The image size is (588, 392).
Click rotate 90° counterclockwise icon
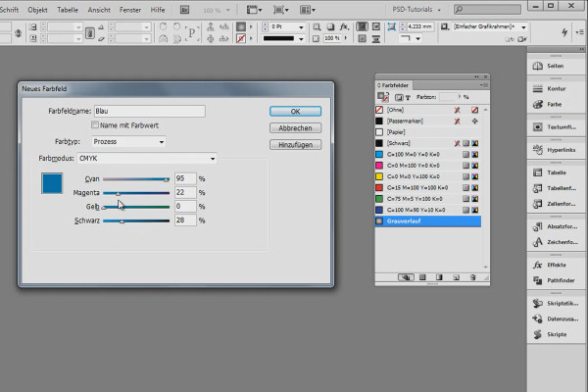click(x=176, y=26)
